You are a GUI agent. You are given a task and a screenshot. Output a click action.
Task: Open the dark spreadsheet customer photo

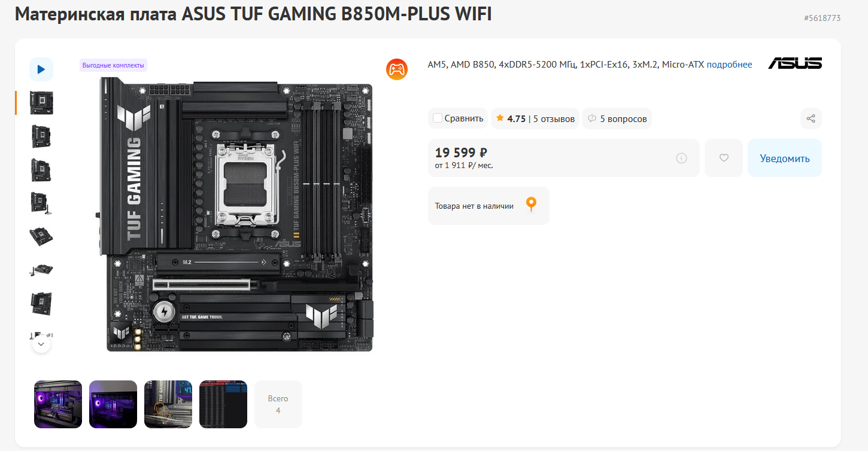[223, 404]
